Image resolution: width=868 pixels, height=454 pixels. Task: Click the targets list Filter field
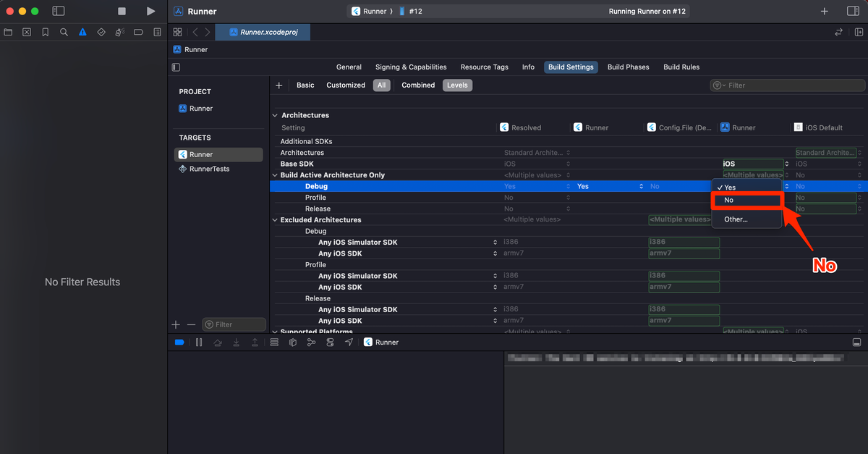234,324
